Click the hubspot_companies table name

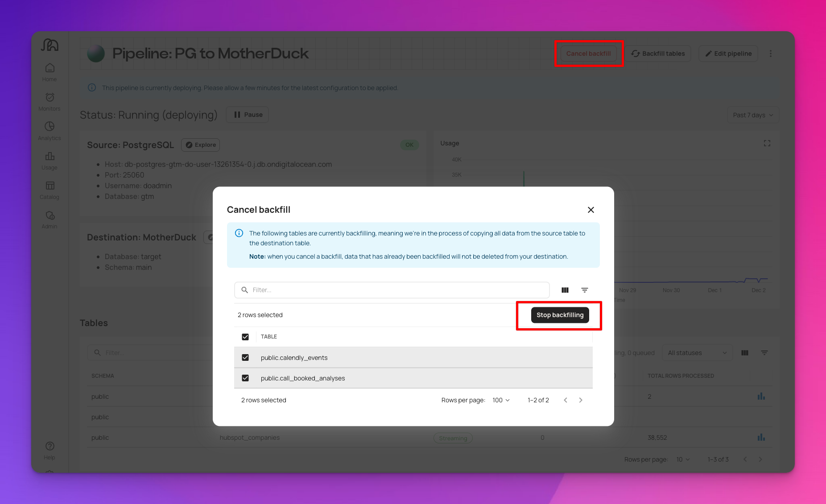250,438
